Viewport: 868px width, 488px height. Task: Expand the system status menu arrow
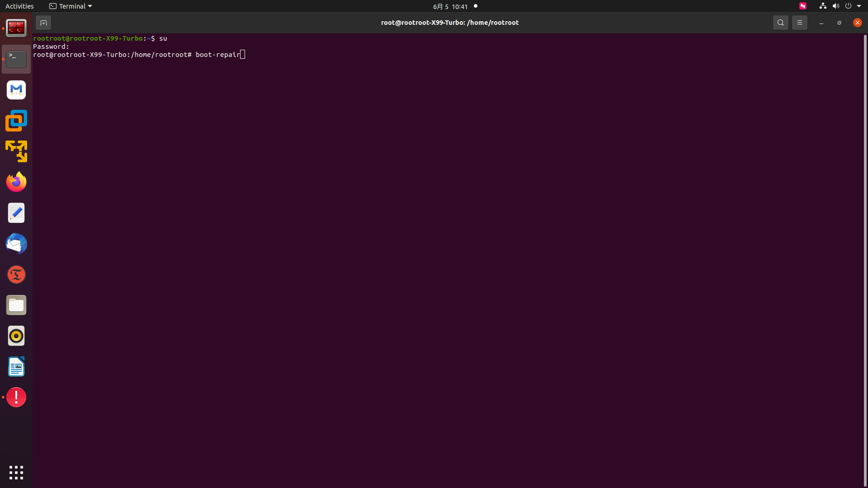point(859,6)
